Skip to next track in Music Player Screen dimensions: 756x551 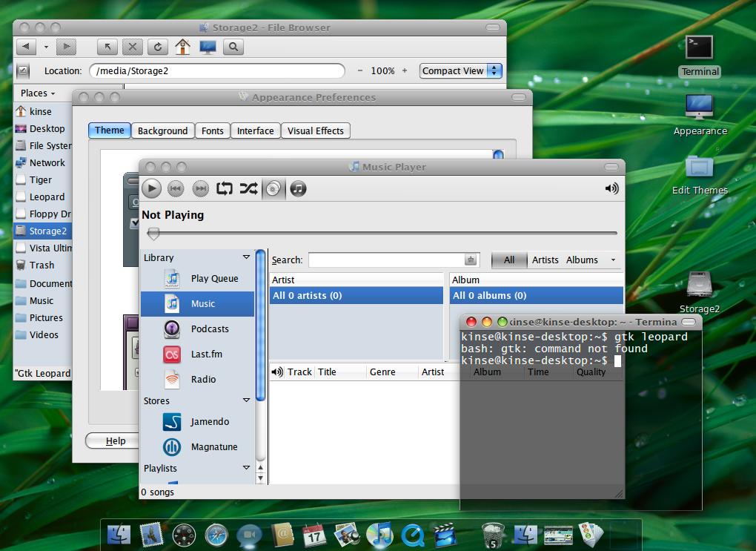click(x=200, y=188)
